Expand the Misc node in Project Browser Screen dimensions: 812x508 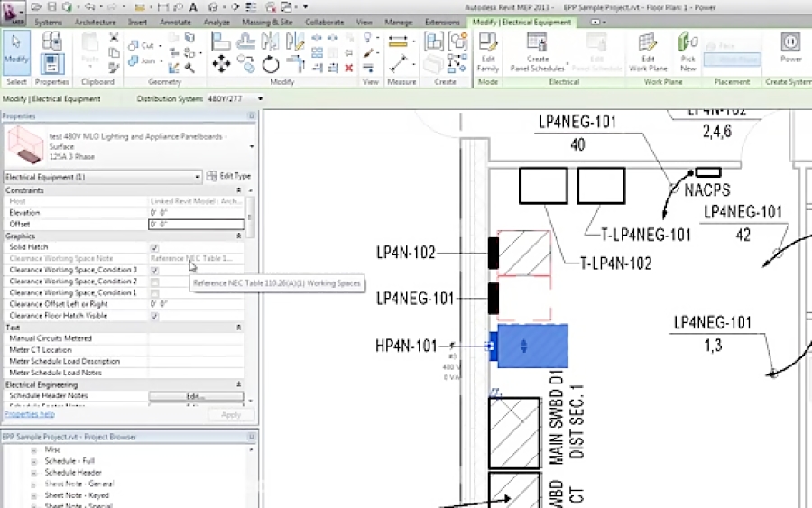point(34,449)
